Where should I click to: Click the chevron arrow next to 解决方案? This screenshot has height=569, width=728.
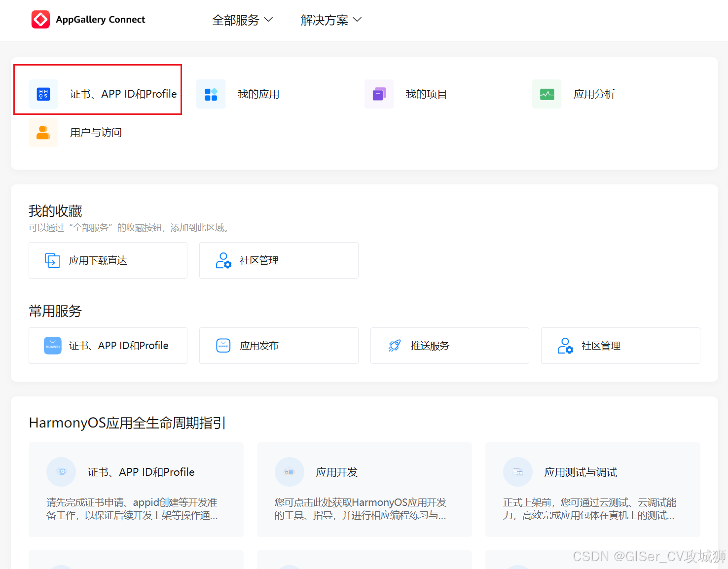tap(357, 20)
